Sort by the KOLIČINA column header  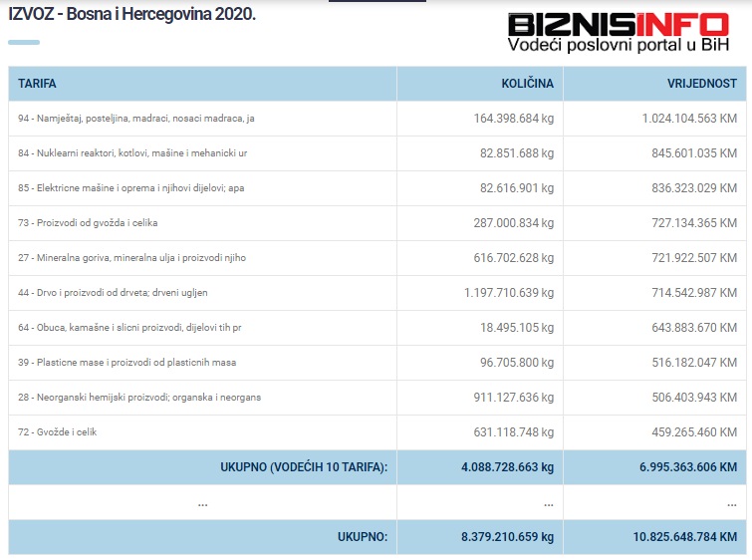[x=527, y=84]
